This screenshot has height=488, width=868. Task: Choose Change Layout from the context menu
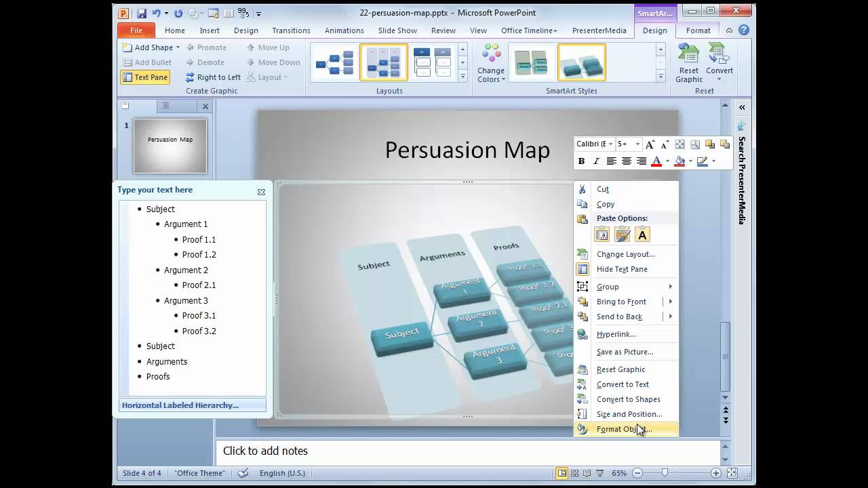pyautogui.click(x=626, y=254)
